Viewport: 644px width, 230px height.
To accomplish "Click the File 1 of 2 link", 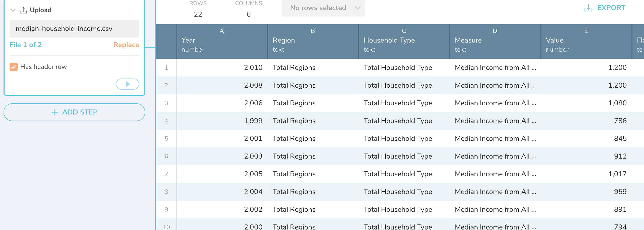I will pyautogui.click(x=26, y=45).
